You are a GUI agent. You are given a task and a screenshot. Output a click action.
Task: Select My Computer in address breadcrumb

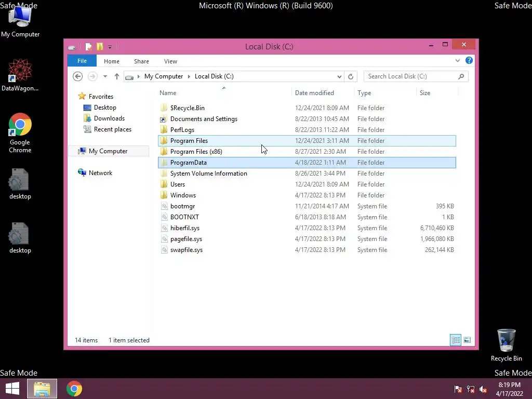click(164, 76)
